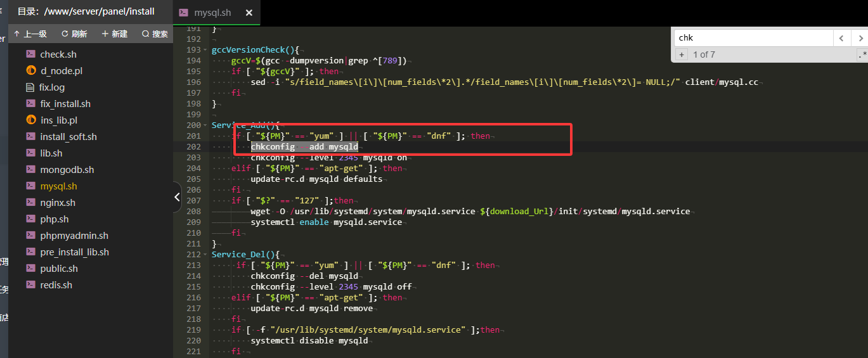Open phpmyadmin.sh from the list

tap(74, 236)
